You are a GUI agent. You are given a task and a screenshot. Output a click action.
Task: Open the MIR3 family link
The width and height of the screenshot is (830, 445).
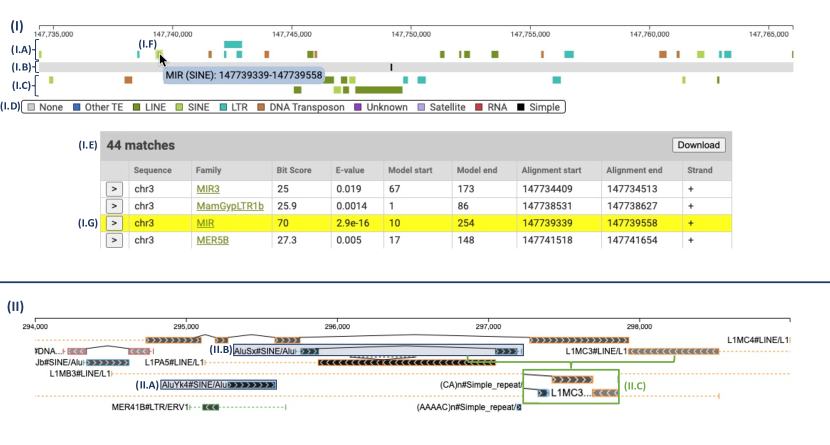pos(208,188)
